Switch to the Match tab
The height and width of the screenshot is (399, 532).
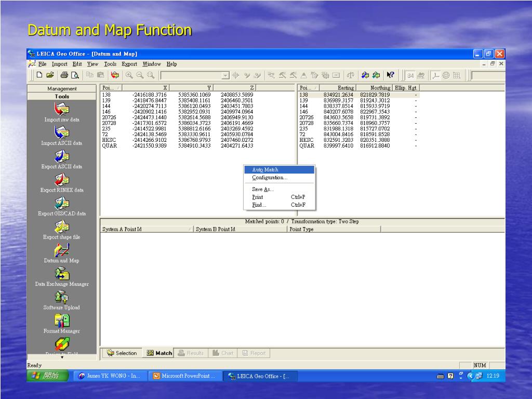[159, 353]
